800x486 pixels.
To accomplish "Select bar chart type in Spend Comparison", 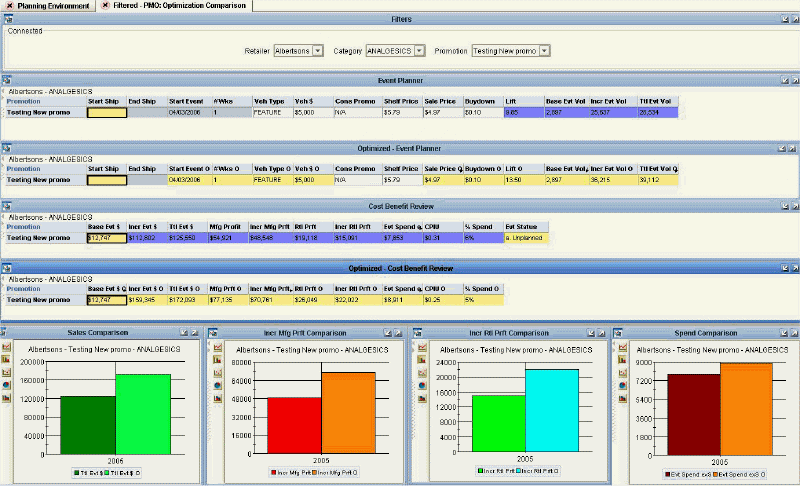I will click(x=623, y=360).
